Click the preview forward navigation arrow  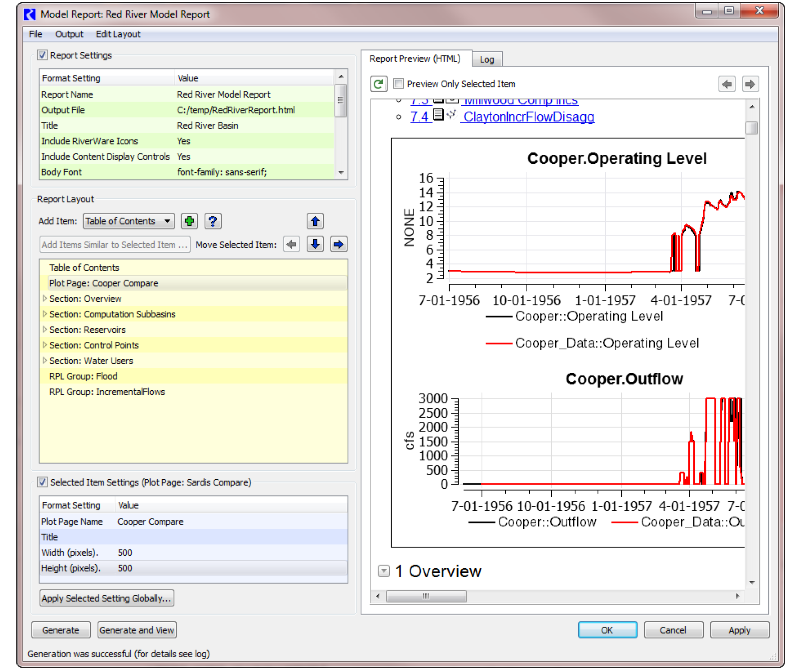click(750, 84)
